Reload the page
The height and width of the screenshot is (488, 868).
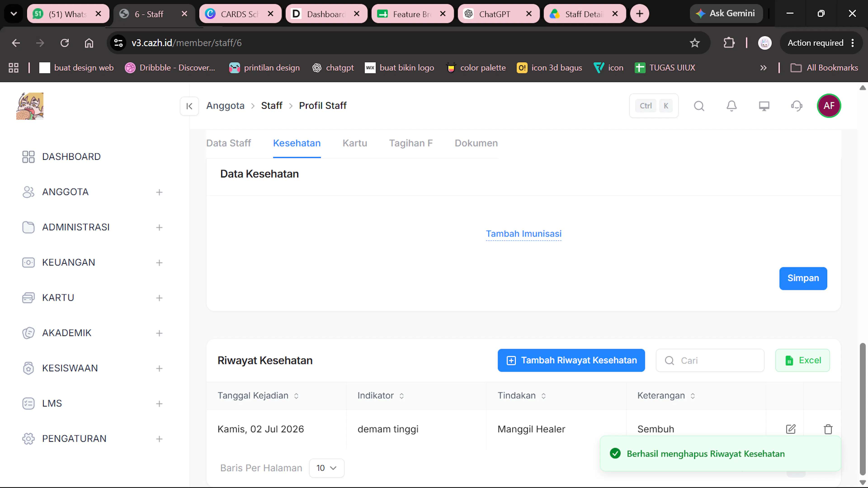tap(64, 43)
